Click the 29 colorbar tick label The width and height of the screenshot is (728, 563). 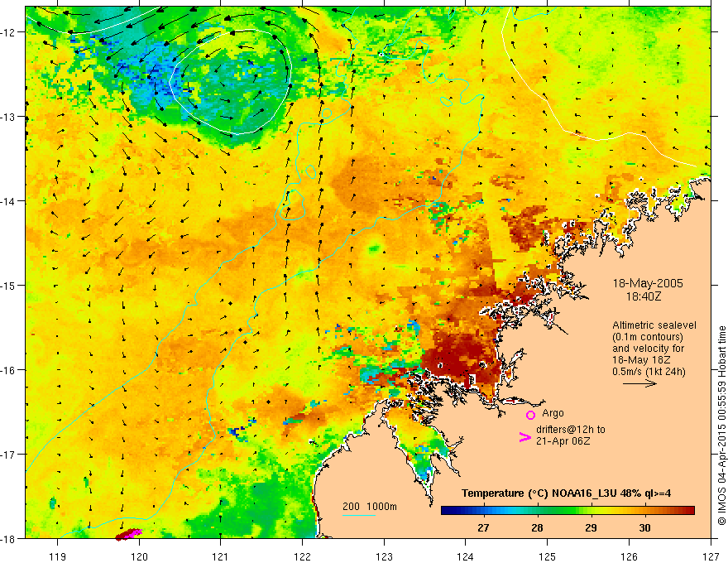click(x=591, y=527)
